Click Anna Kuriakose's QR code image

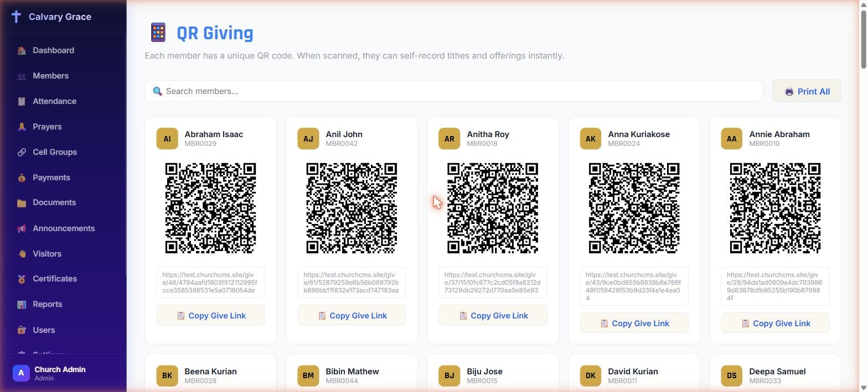click(634, 208)
